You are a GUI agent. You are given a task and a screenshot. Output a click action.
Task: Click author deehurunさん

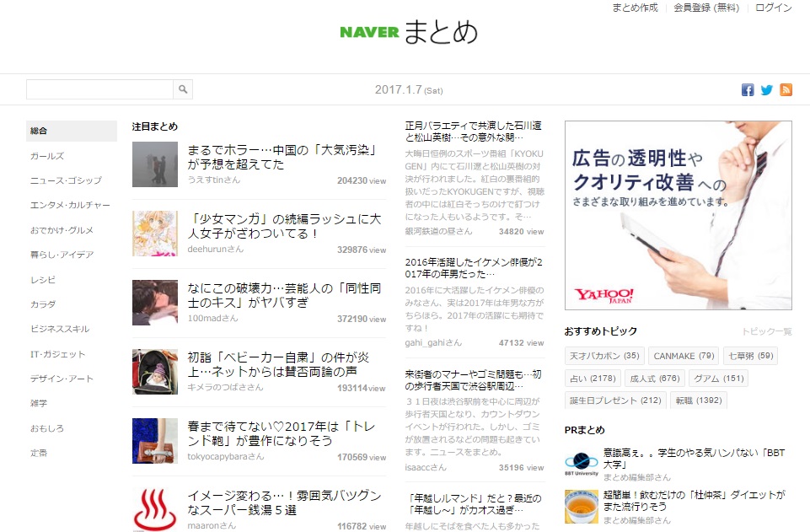tap(216, 249)
